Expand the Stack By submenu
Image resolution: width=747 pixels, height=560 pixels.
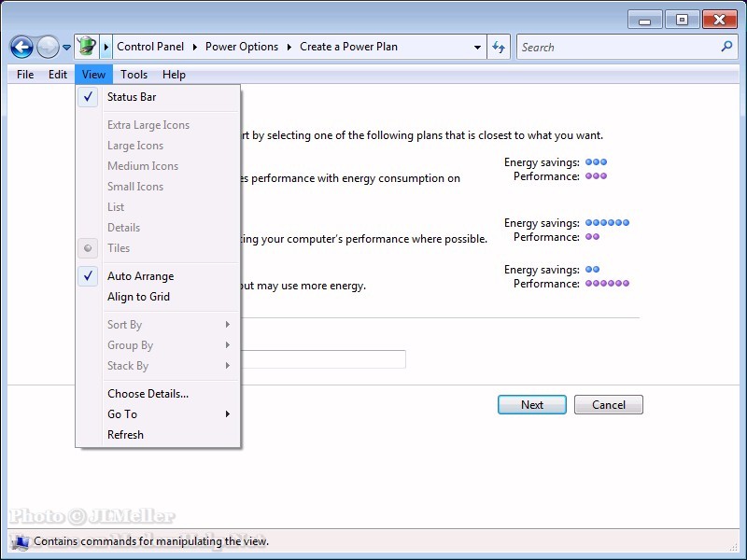click(x=158, y=366)
